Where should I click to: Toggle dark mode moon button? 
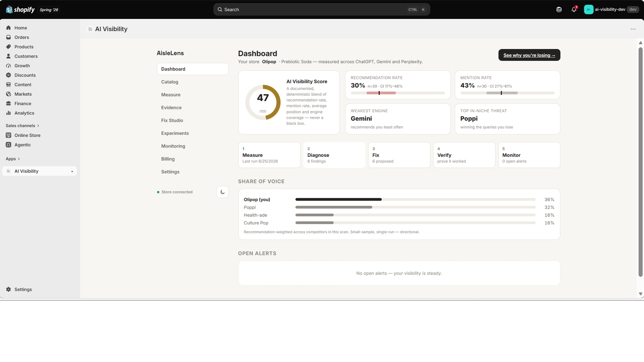click(x=223, y=192)
